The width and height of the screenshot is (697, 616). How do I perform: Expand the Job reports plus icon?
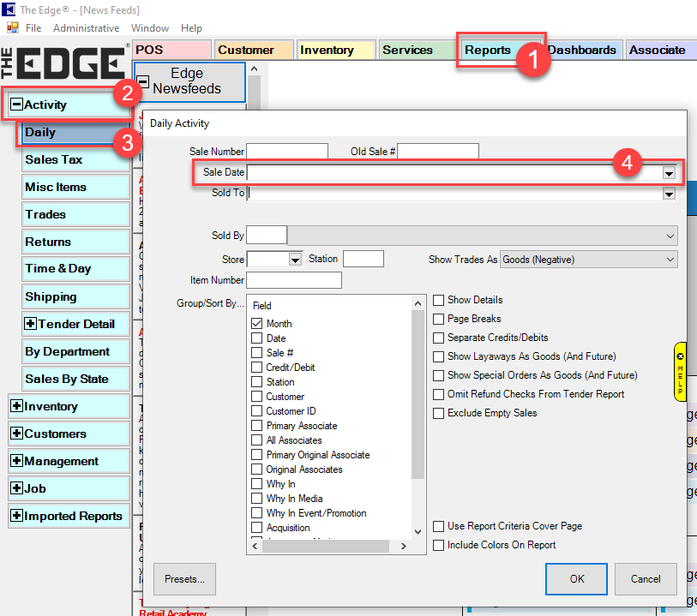click(16, 488)
